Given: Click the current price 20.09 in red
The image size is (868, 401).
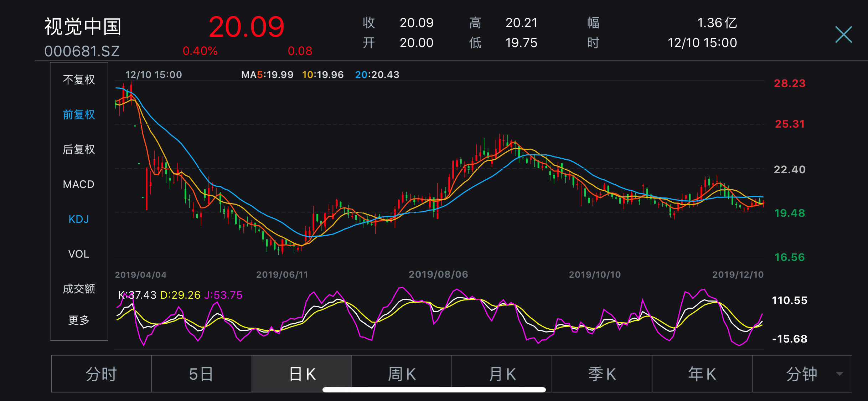Looking at the screenshot, I should click(247, 27).
